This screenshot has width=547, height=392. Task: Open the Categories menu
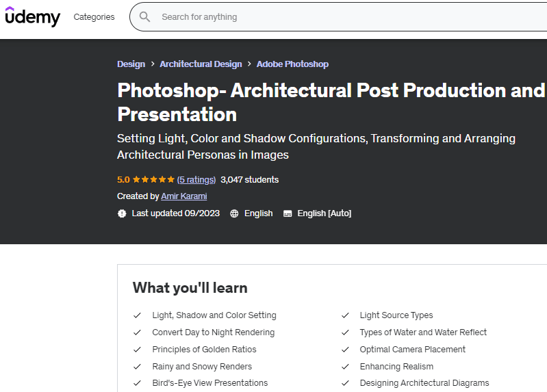[94, 17]
